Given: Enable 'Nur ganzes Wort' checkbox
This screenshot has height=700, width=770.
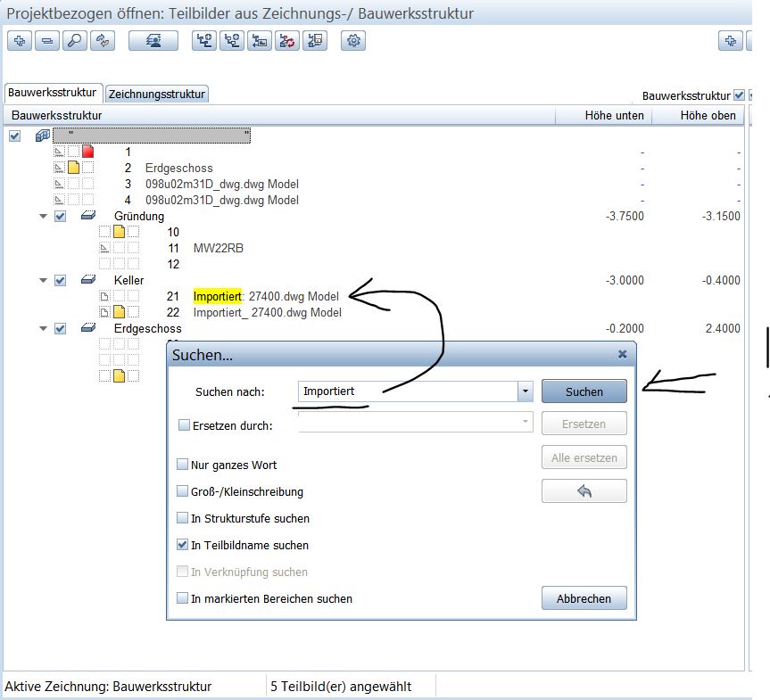Looking at the screenshot, I should pyautogui.click(x=183, y=465).
